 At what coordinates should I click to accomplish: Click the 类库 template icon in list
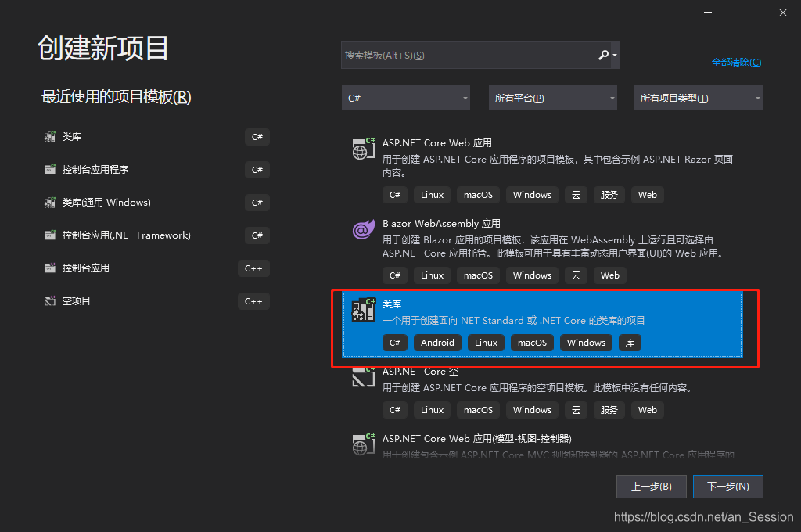(x=363, y=310)
